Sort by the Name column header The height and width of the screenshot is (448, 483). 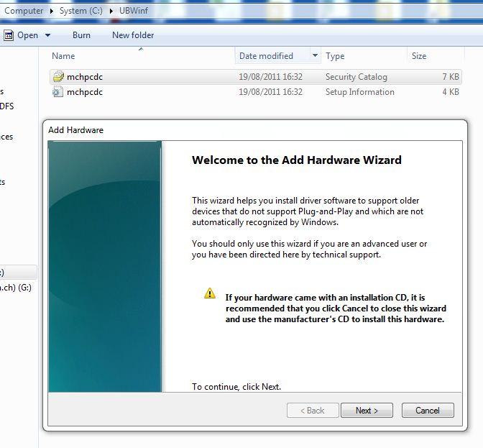click(x=63, y=56)
